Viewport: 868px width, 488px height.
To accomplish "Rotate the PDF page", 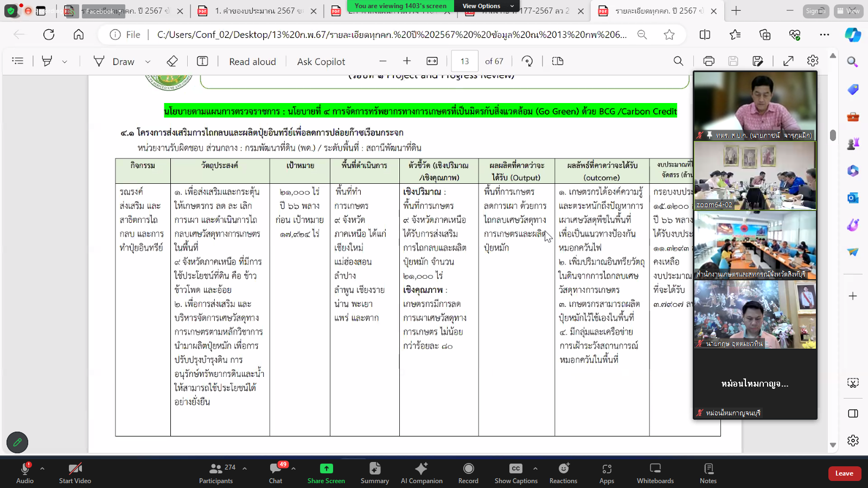I will [x=527, y=61].
